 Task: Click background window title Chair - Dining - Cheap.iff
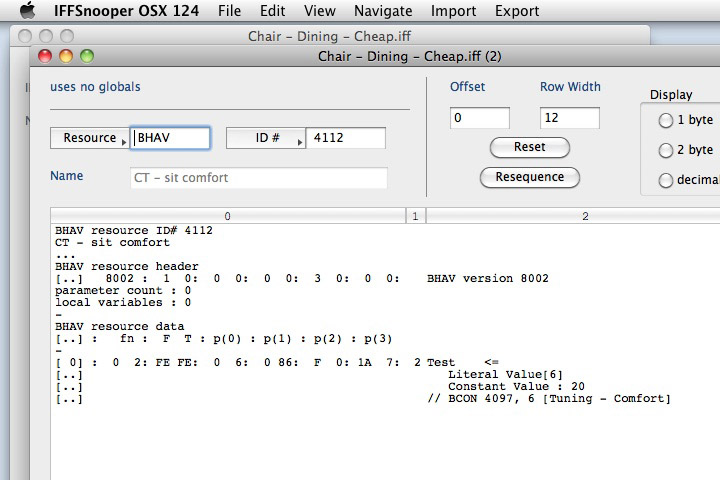(x=329, y=36)
